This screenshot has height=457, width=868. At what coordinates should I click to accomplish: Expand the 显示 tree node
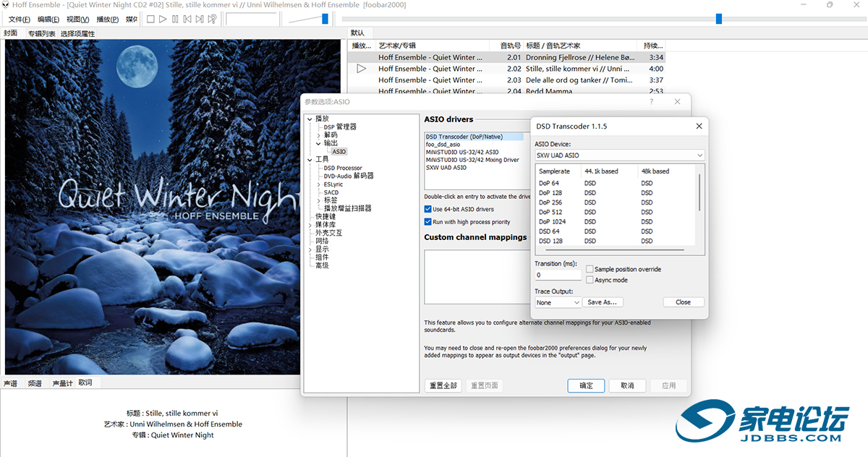tap(310, 249)
